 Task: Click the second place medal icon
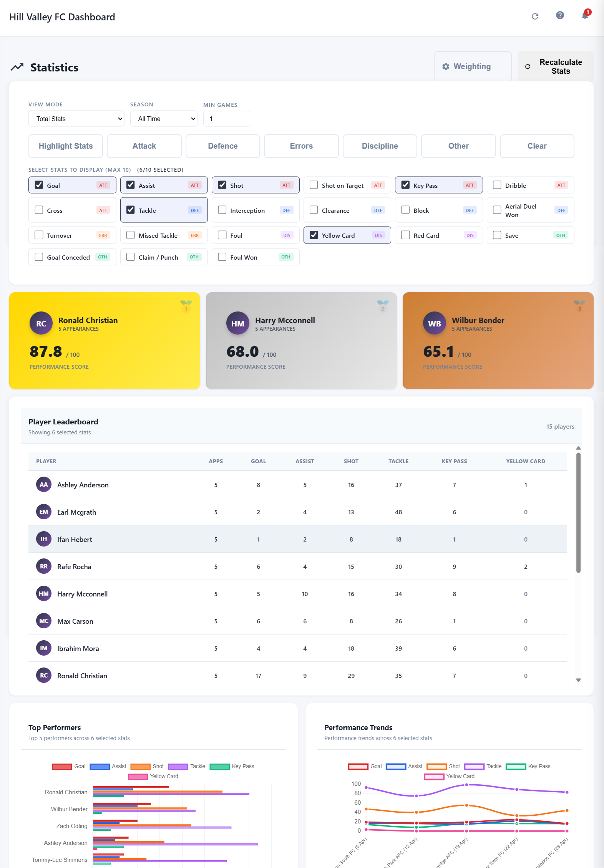click(383, 306)
